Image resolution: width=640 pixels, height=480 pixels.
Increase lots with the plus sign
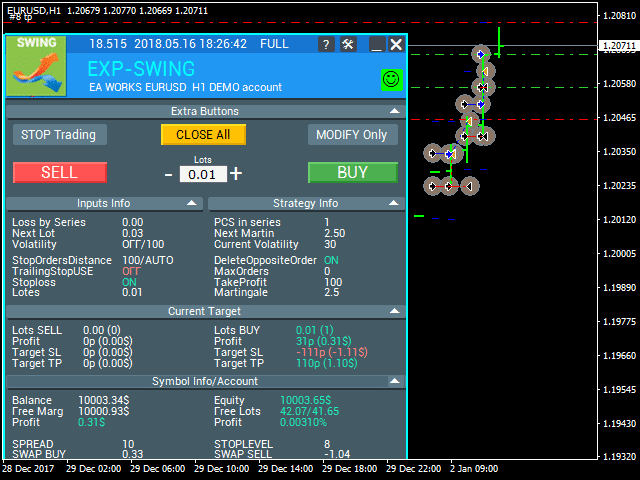[236, 173]
